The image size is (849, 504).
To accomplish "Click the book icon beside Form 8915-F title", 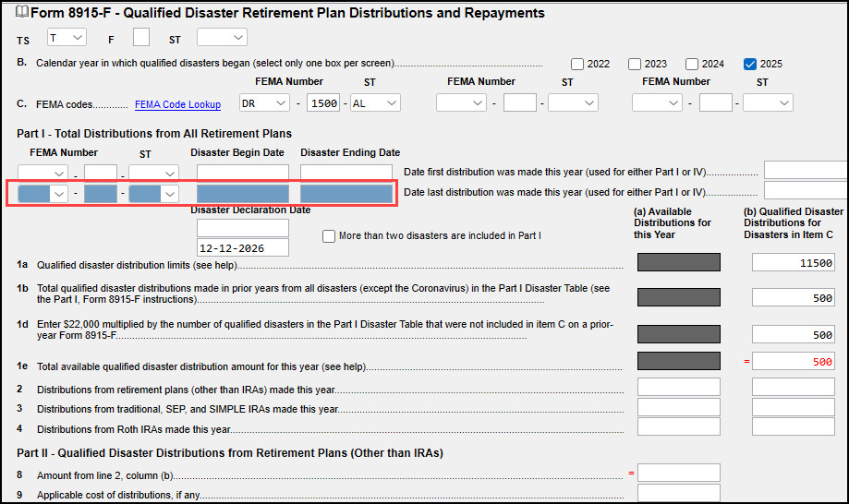I will click(x=23, y=13).
